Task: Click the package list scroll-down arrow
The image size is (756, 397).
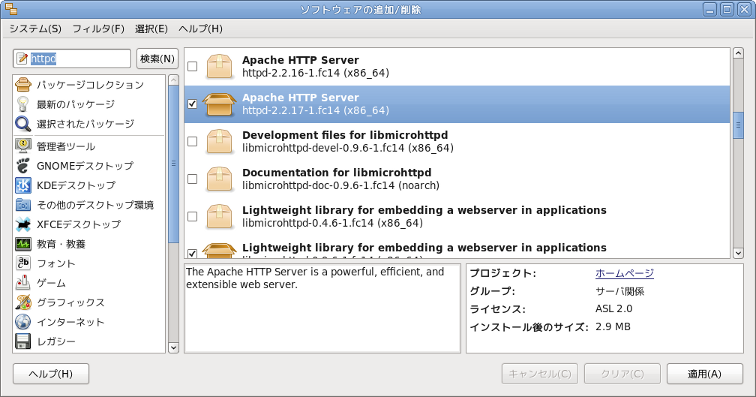Action: pos(738,253)
